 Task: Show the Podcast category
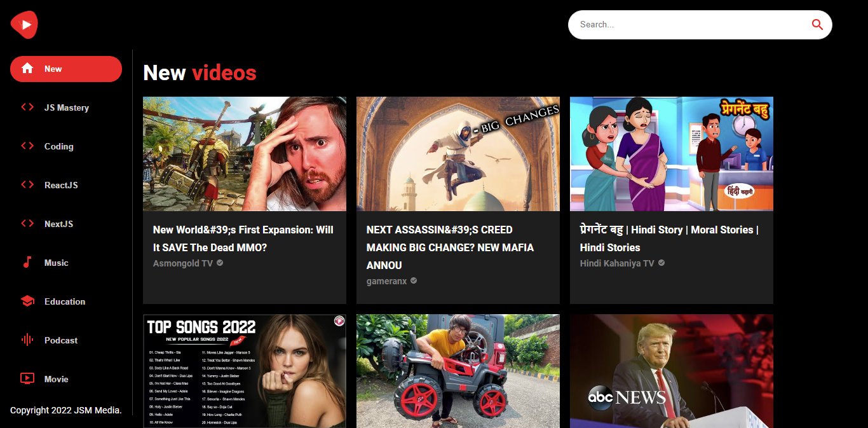[66, 340]
